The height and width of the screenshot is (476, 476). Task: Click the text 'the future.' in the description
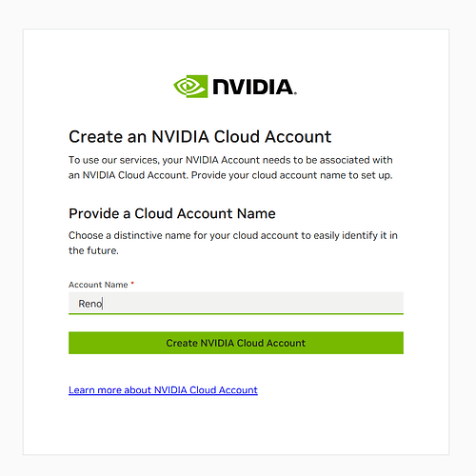93,250
